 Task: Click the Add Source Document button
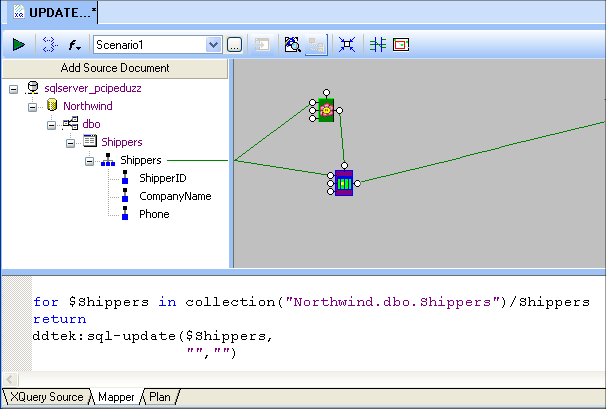tap(115, 68)
